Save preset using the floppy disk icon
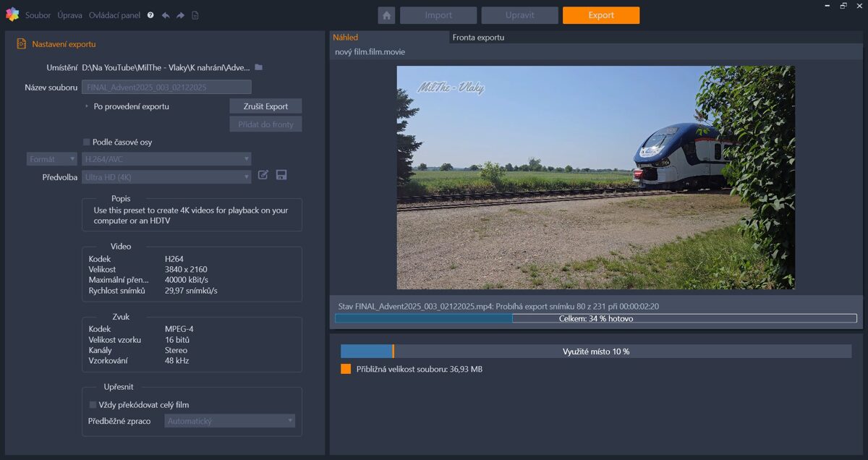Screen dimensions: 868x460 tap(281, 175)
